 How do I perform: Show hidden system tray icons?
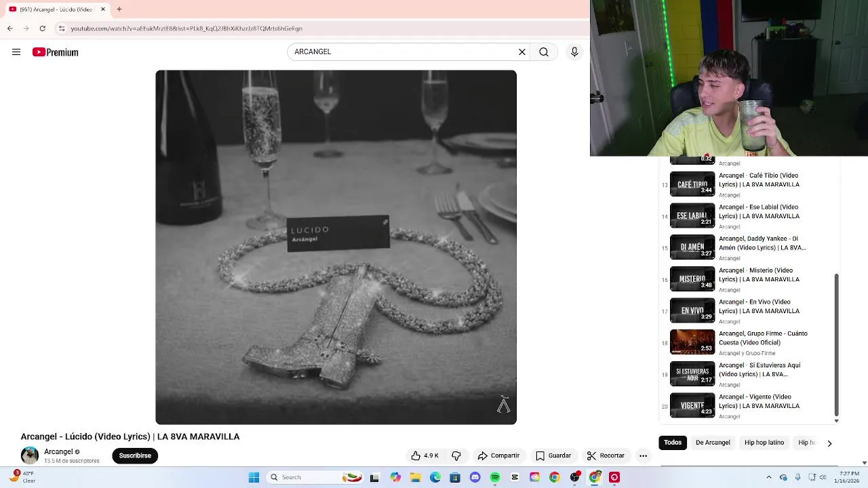click(x=768, y=477)
